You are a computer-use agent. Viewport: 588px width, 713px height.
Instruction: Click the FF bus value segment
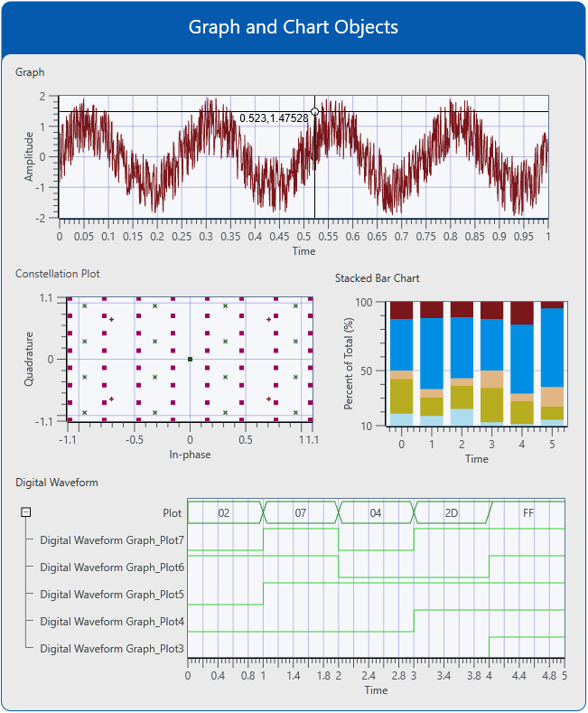pos(528,513)
